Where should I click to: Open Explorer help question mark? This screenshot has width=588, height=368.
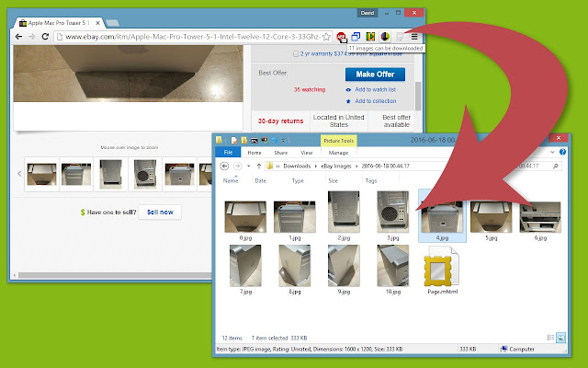tap(562, 152)
